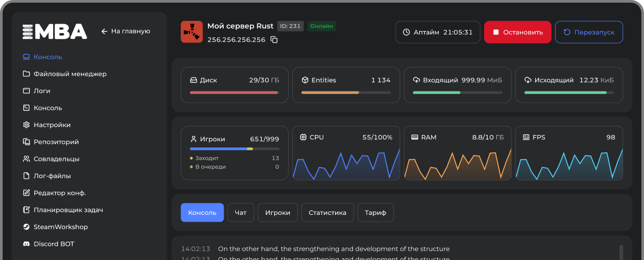Viewport: 644px width, 260px height.
Task: Click the clock icon in Аптайм box
Action: (x=406, y=32)
